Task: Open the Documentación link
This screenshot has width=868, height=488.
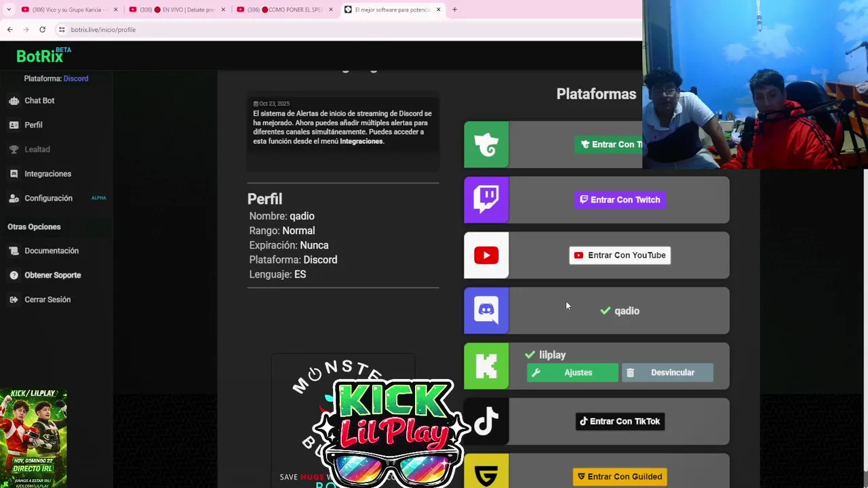Action: click(x=52, y=251)
